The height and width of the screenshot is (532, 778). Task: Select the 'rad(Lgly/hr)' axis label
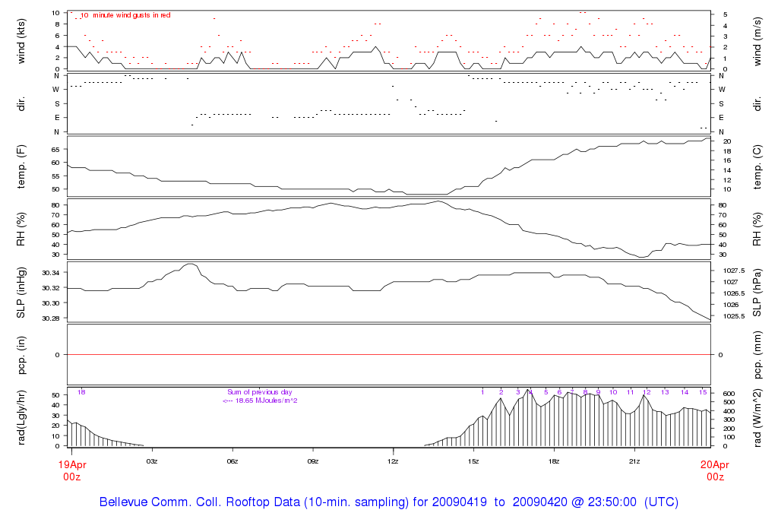[21, 417]
